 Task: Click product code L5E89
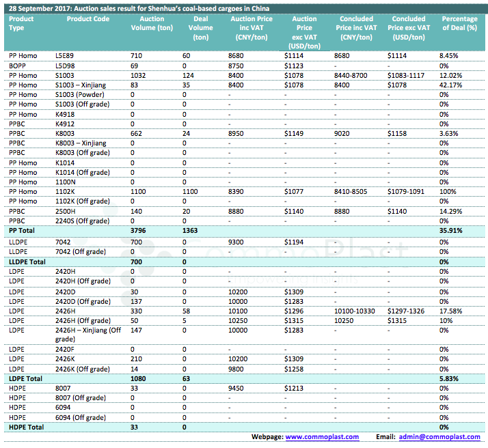pos(65,54)
